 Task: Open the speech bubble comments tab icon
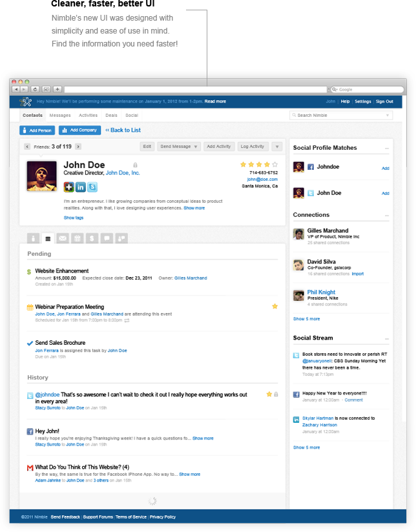click(x=107, y=238)
